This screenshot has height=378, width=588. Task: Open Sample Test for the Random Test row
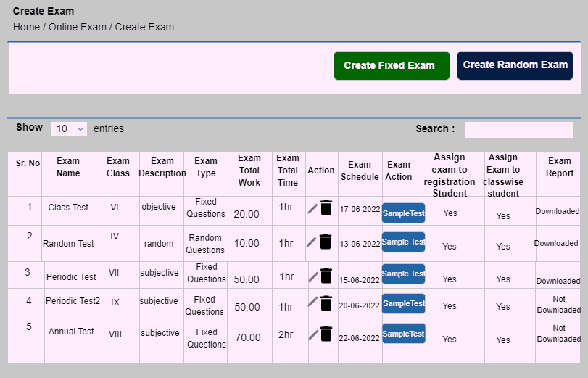point(404,242)
